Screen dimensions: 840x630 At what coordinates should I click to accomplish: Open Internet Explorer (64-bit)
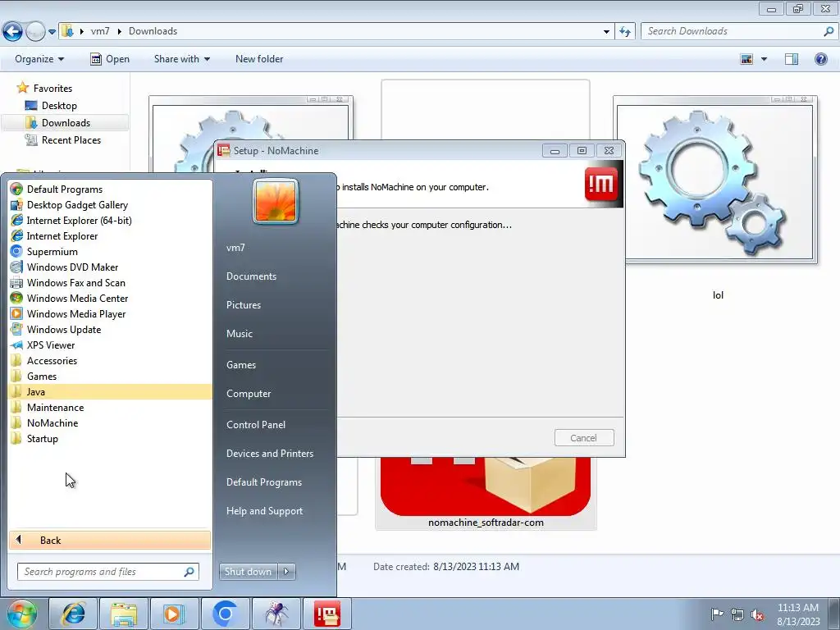point(79,220)
